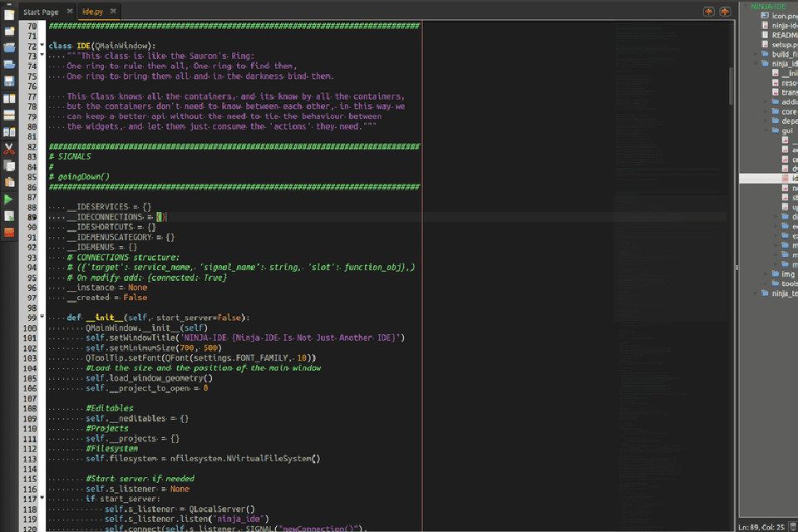Click the New File icon in left toolbar
The image size is (798, 532).
click(x=9, y=14)
